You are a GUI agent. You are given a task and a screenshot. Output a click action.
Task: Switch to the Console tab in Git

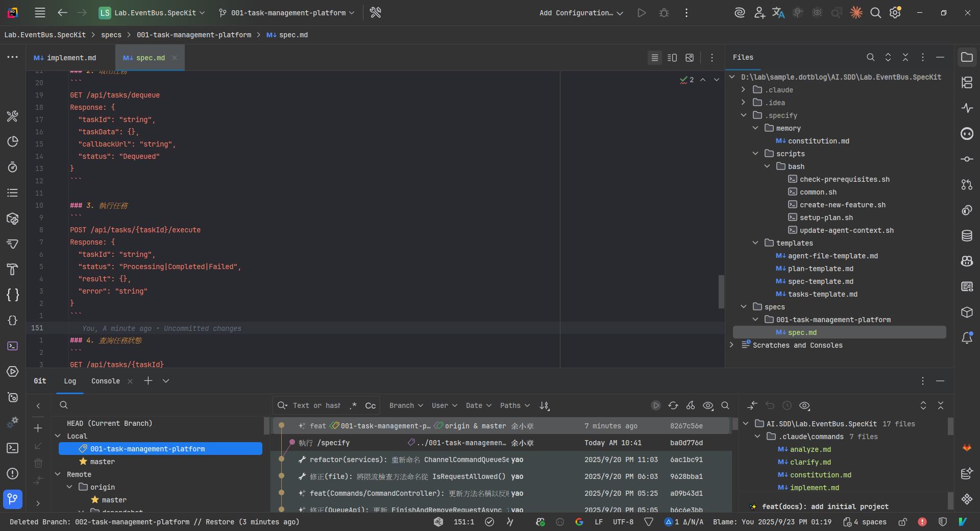pyautogui.click(x=106, y=381)
